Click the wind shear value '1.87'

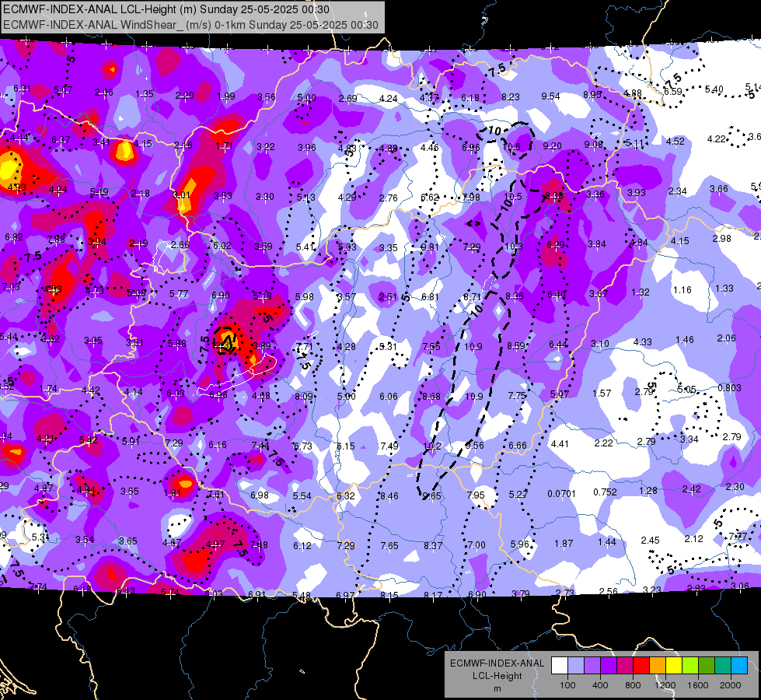click(564, 544)
